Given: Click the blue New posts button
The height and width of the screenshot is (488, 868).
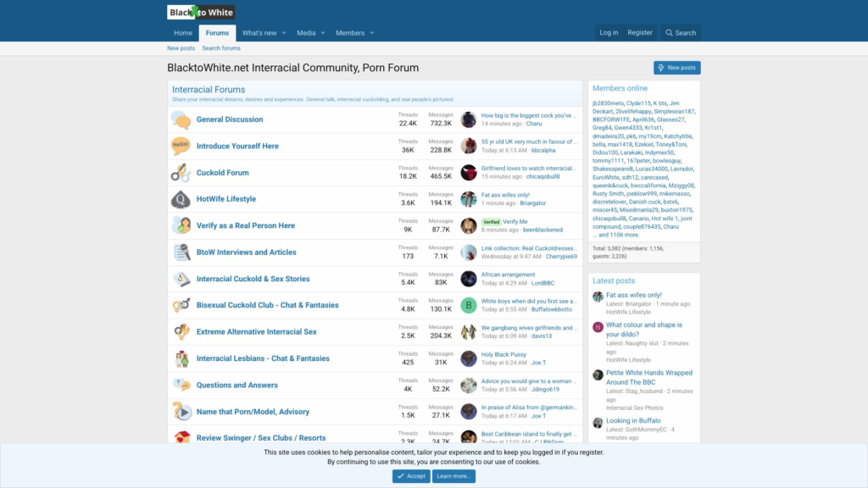Looking at the screenshot, I should [676, 68].
